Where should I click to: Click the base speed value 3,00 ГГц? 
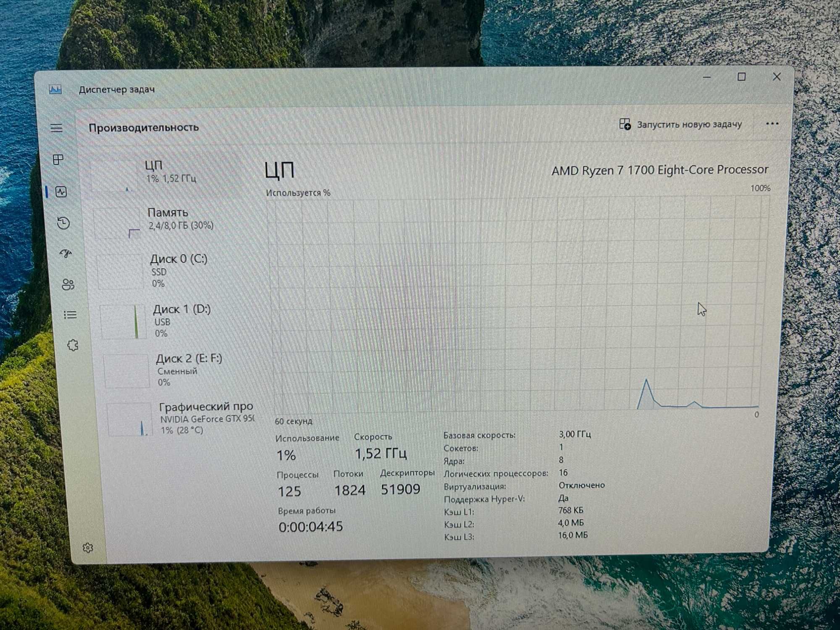(x=575, y=434)
